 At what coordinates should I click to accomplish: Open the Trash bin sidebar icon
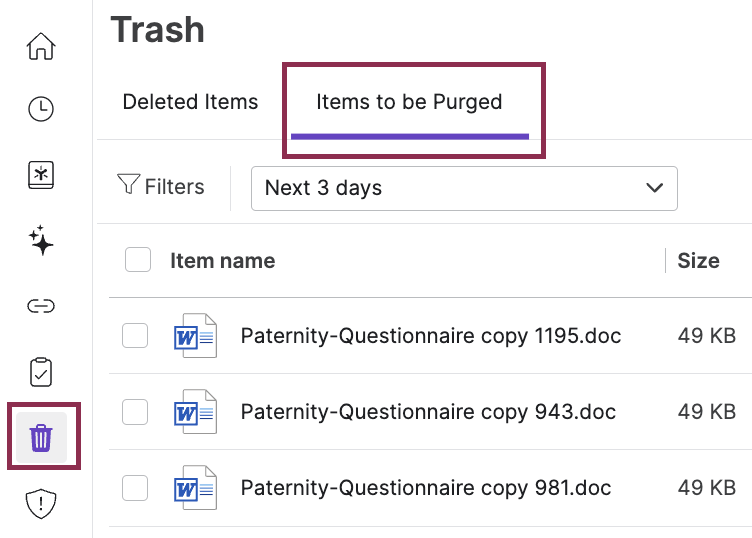(41, 437)
